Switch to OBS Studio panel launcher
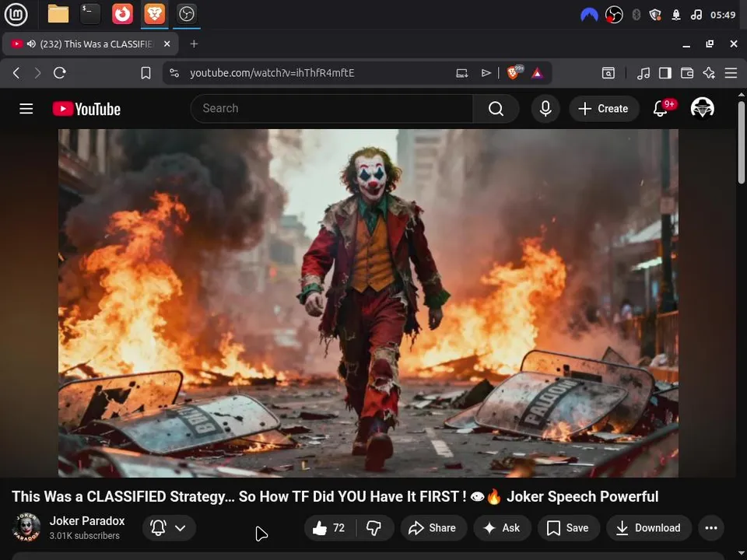This screenshot has width=747, height=560. click(186, 14)
